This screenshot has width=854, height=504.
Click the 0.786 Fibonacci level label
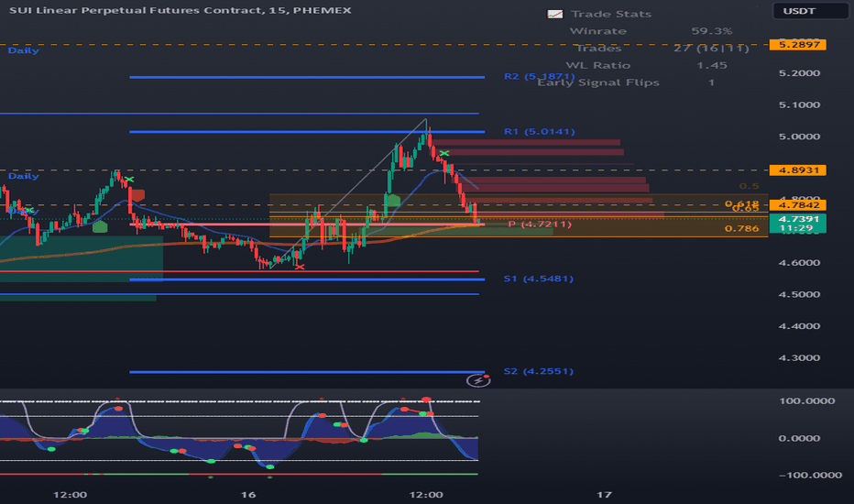coord(741,228)
